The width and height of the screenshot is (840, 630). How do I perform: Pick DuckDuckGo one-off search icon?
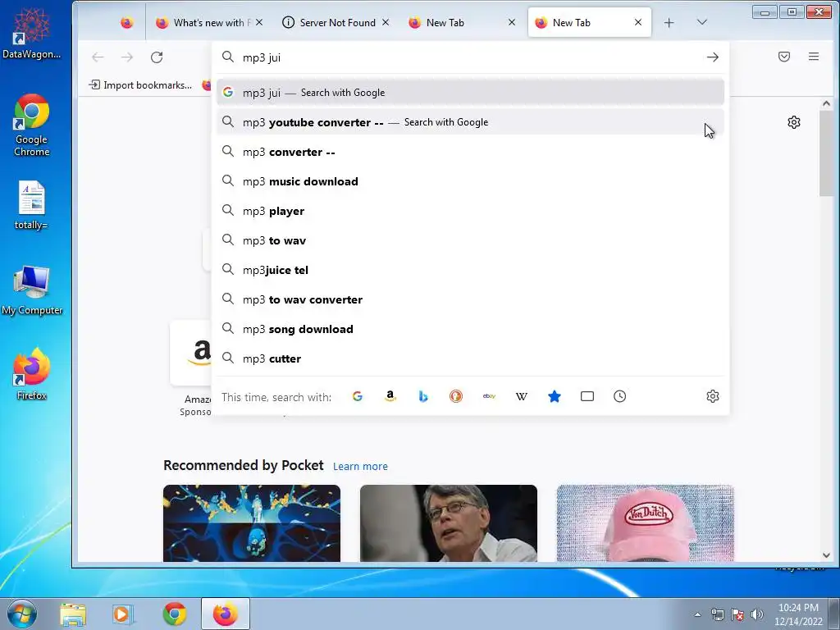point(456,396)
